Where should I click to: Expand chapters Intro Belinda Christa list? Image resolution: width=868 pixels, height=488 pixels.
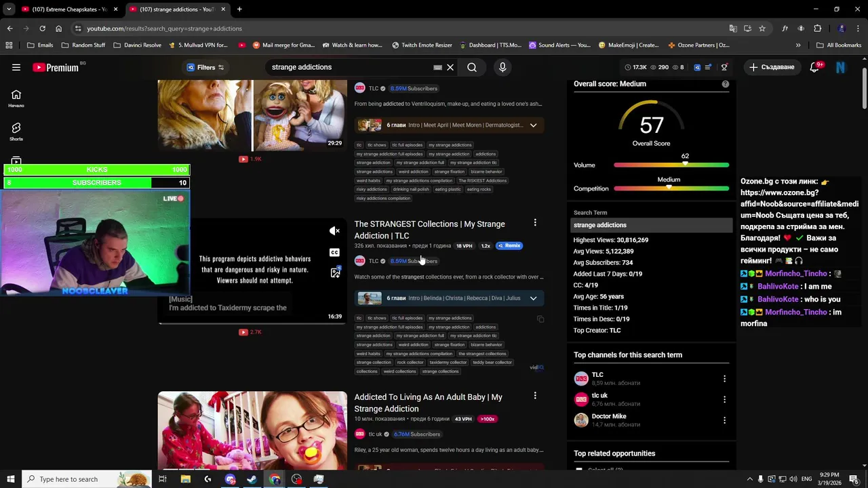click(534, 298)
